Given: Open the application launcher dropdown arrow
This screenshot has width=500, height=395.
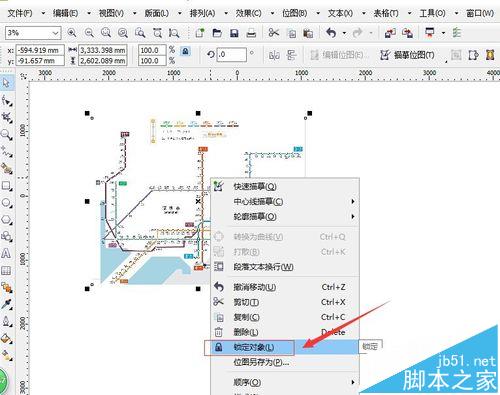Looking at the screenshot, I should (x=443, y=33).
